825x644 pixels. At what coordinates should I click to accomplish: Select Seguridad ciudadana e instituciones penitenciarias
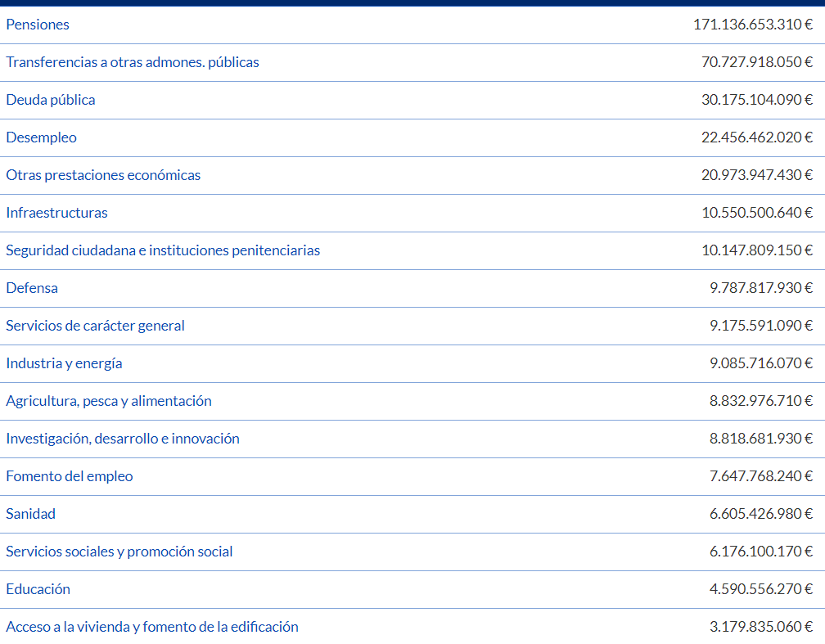[x=163, y=250]
